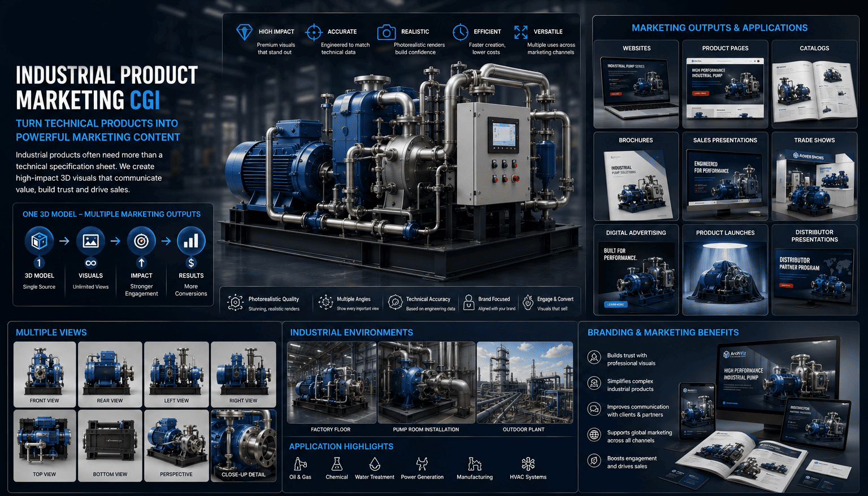
Task: Select the Results bar chart icon
Action: point(191,241)
